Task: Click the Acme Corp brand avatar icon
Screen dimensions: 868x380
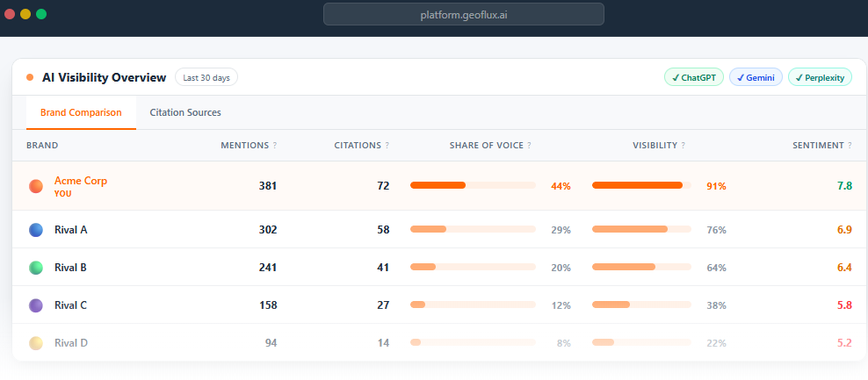Action: click(x=35, y=186)
